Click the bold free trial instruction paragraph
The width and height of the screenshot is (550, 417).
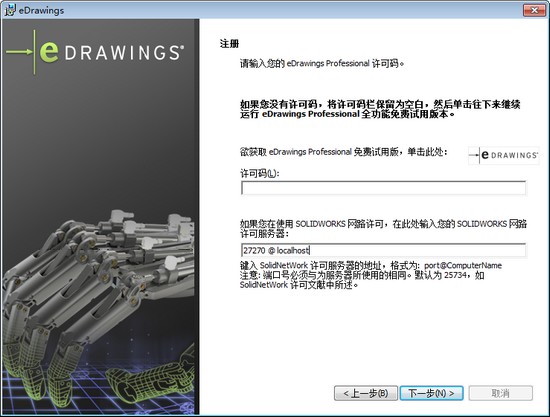coord(380,109)
